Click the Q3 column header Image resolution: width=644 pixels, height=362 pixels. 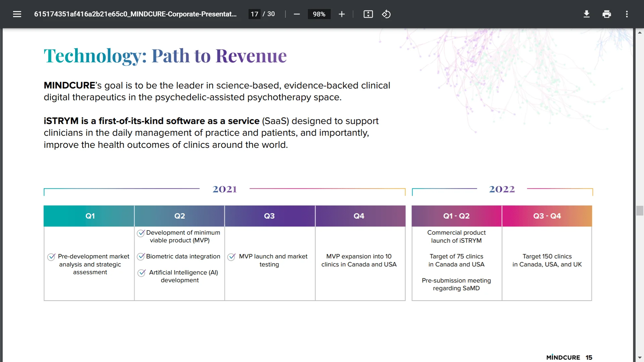270,216
